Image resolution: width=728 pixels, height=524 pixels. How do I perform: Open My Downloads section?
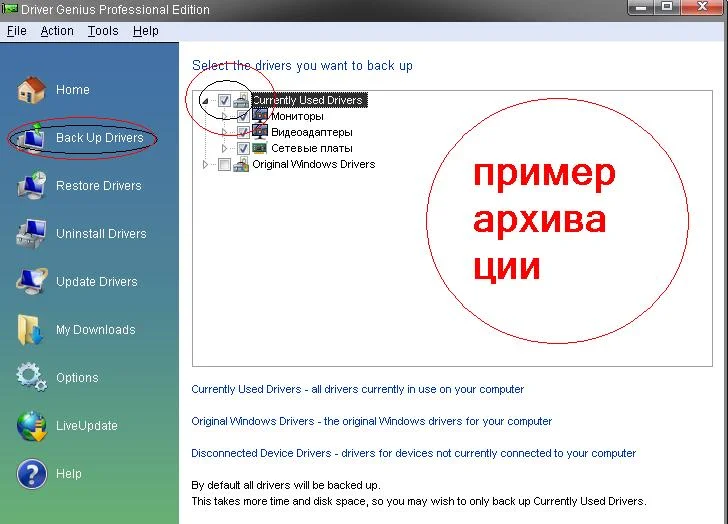pos(96,330)
